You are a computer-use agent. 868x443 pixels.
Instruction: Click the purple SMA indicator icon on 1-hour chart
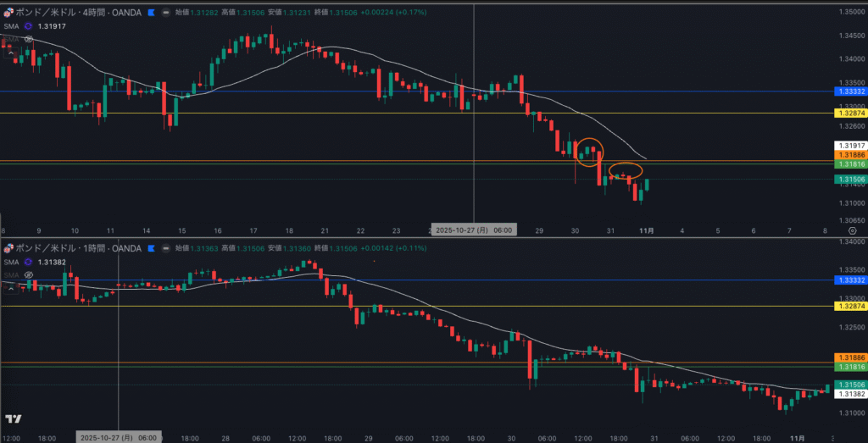coord(29,262)
